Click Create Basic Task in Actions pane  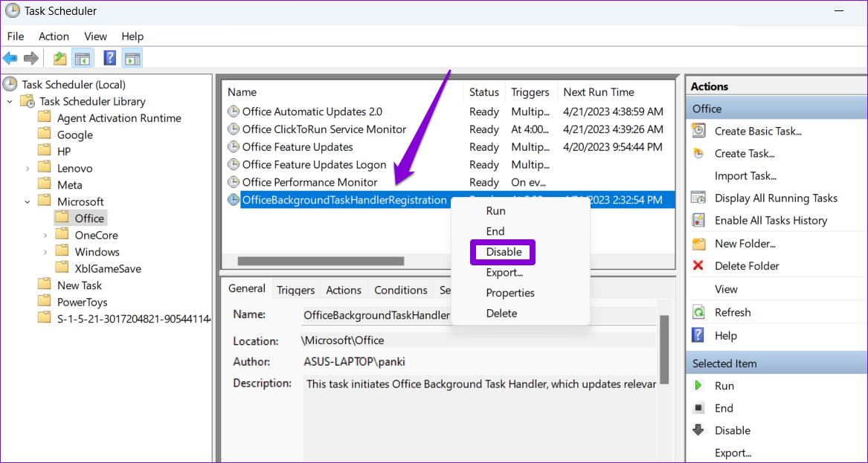(x=756, y=131)
